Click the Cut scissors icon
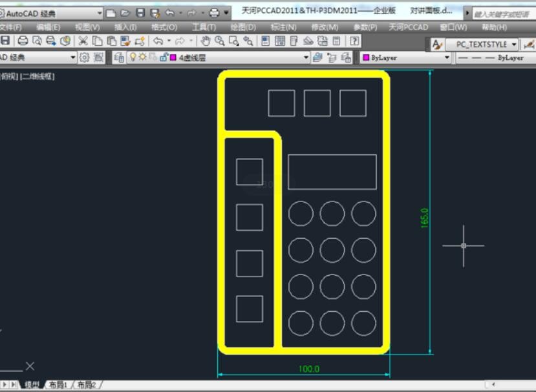The width and height of the screenshot is (536, 392). coord(83,41)
